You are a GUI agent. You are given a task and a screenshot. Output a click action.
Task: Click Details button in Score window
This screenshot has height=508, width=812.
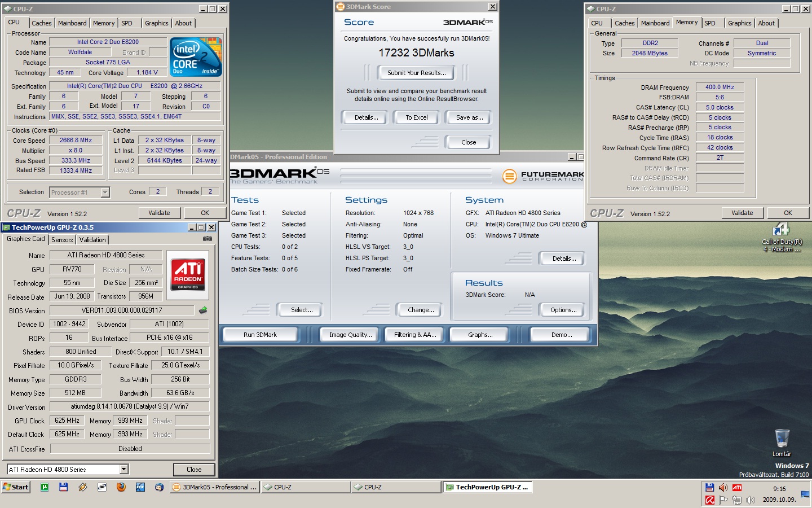(x=366, y=117)
